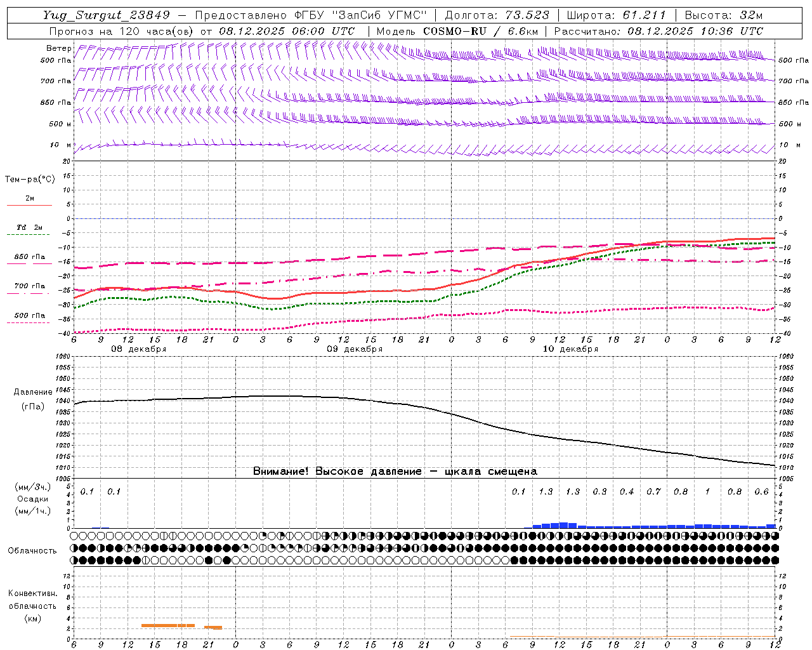The height and width of the screenshot is (650, 812).
Task: Click the provider text ФГБУ "ЗапСиб УГМС"
Action: coord(361,15)
